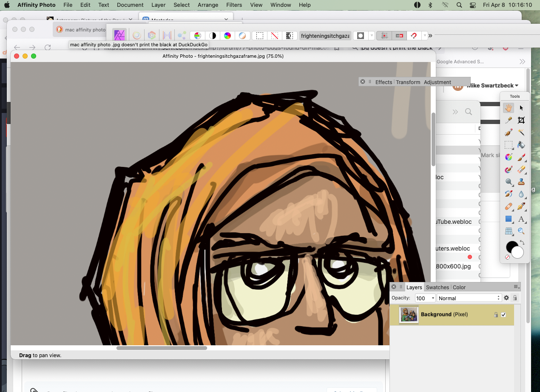
Task: Toggle snapping magnet in the toolbar
Action: click(413, 36)
